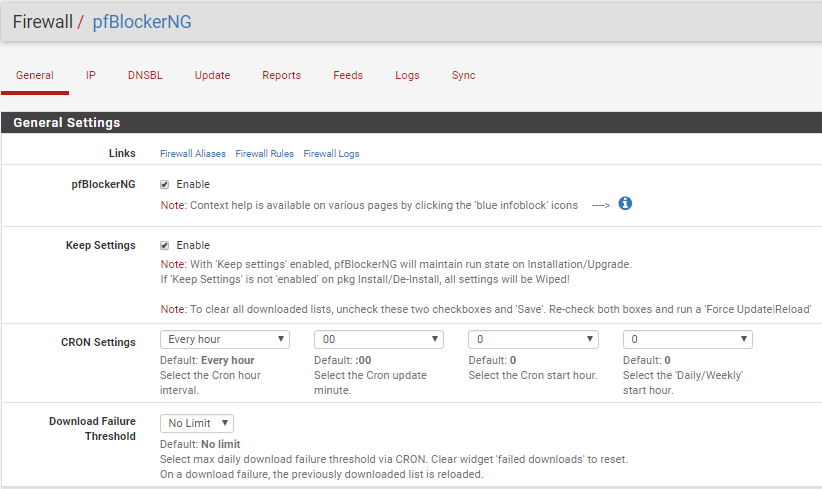Open the DNSBL tab
The height and width of the screenshot is (489, 822).
(x=145, y=75)
